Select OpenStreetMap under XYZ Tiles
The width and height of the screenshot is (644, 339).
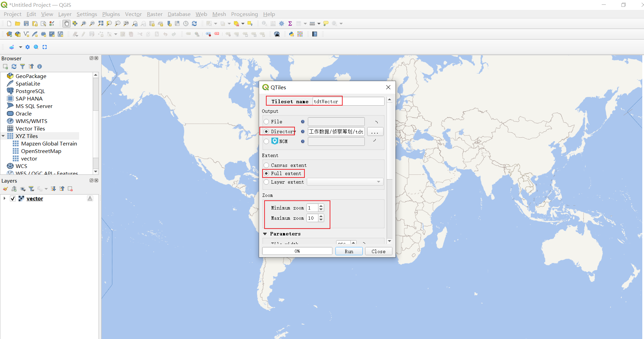click(x=41, y=151)
